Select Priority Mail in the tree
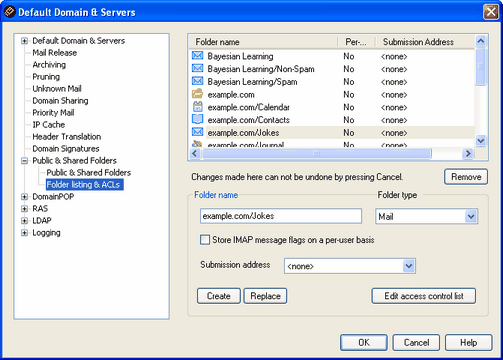Image resolution: width=503 pixels, height=360 pixels. click(x=53, y=113)
